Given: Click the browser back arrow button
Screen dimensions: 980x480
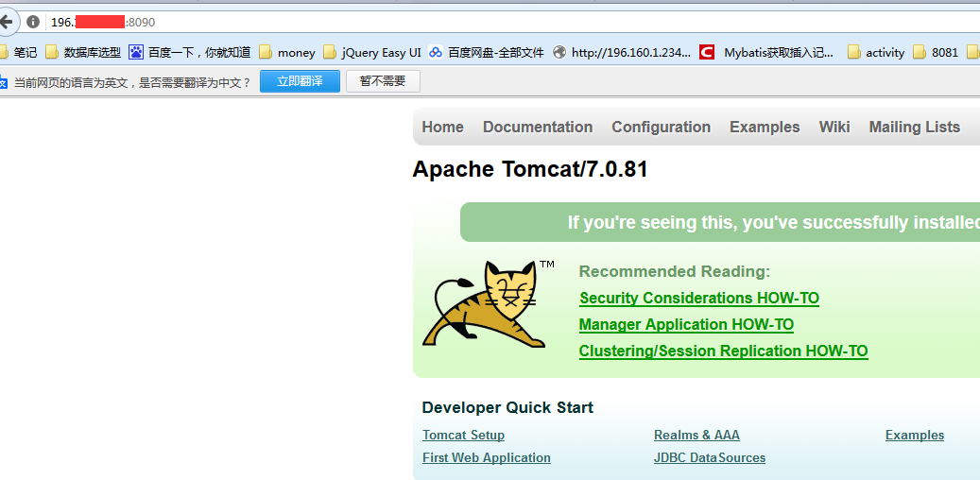Looking at the screenshot, I should coord(7,22).
